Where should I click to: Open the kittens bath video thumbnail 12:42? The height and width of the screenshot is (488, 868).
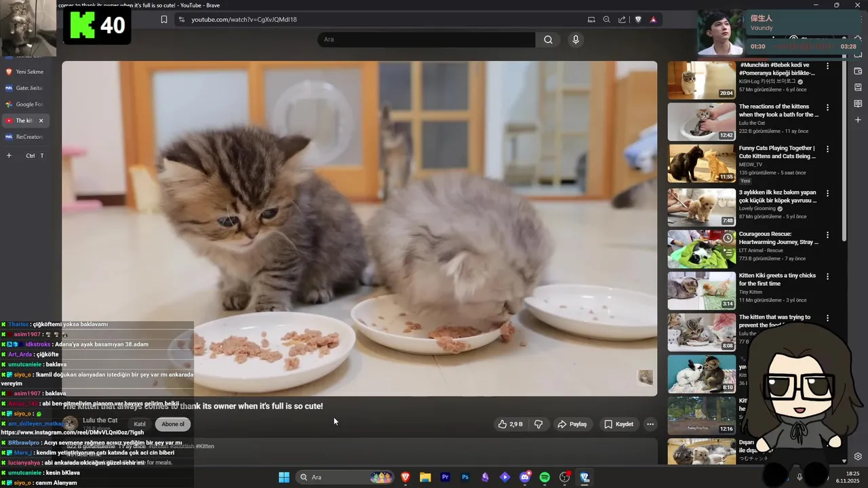click(702, 121)
